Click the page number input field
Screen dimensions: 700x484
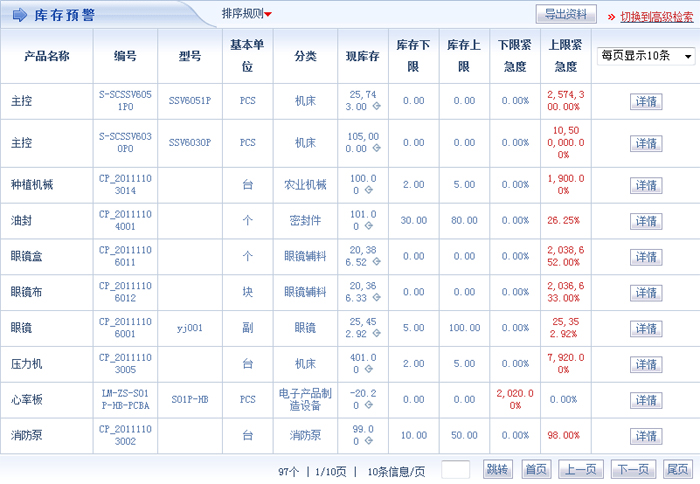pos(456,469)
